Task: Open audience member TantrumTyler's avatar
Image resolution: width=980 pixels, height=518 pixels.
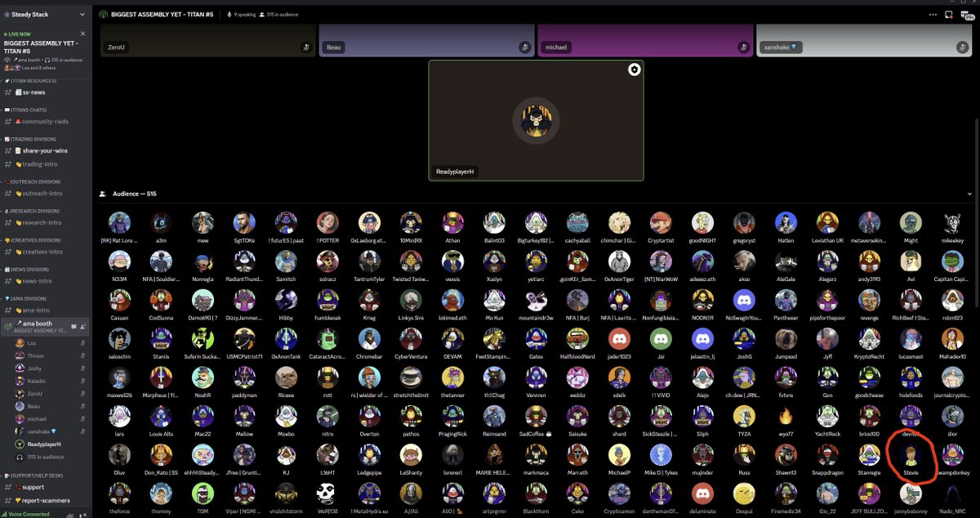Action: coord(369,261)
